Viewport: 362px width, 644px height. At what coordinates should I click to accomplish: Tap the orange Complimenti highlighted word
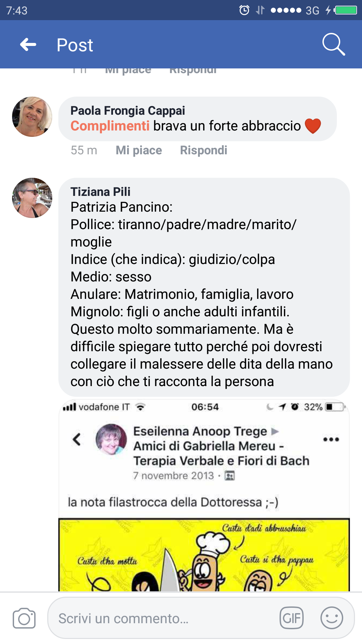tap(110, 126)
